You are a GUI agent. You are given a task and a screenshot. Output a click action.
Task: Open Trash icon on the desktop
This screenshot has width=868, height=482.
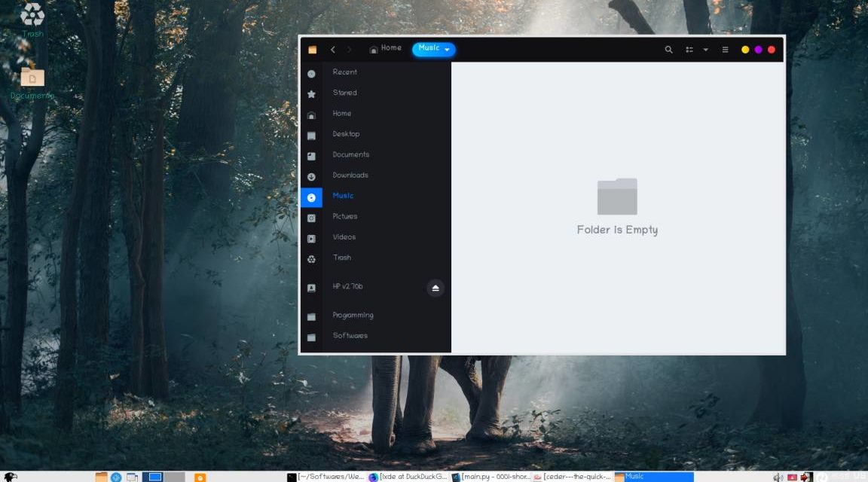click(x=32, y=20)
